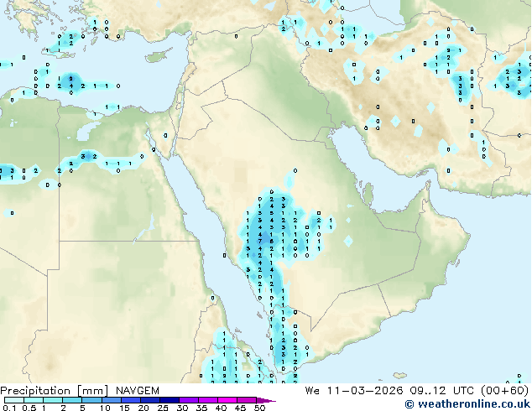The height and width of the screenshot is (411, 532).
Task: Click the '11-03-2026' date text
Action: point(365,391)
